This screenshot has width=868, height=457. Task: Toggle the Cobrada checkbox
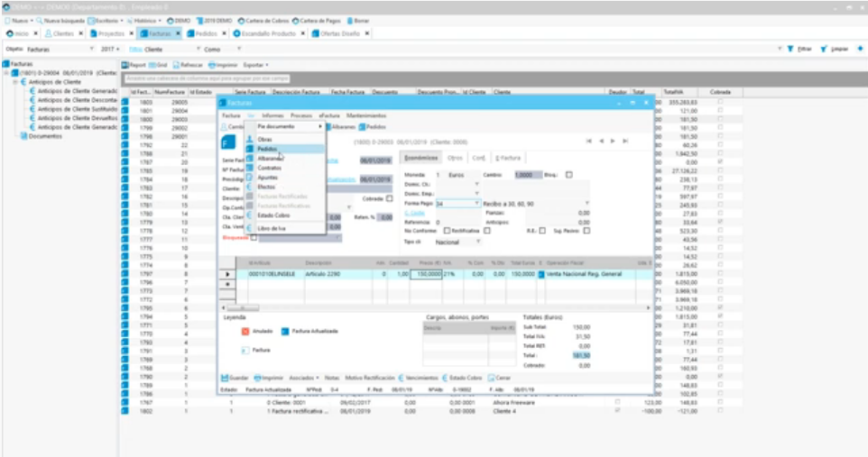tap(389, 198)
